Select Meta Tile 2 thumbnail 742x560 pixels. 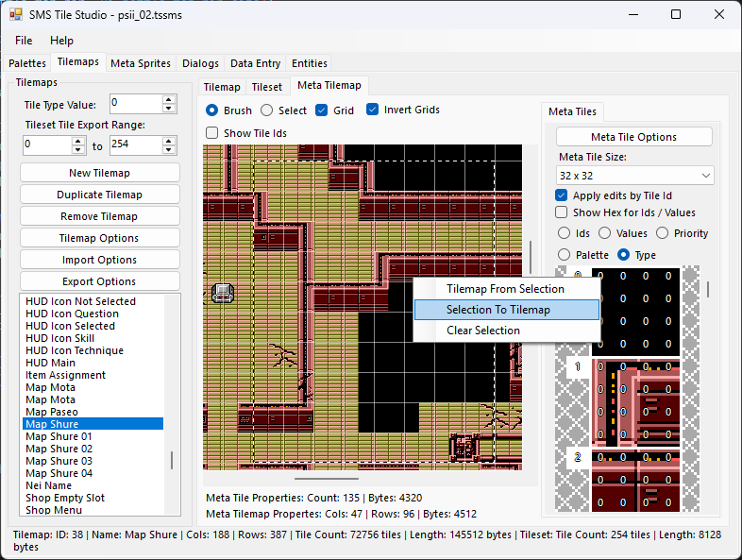point(635,481)
